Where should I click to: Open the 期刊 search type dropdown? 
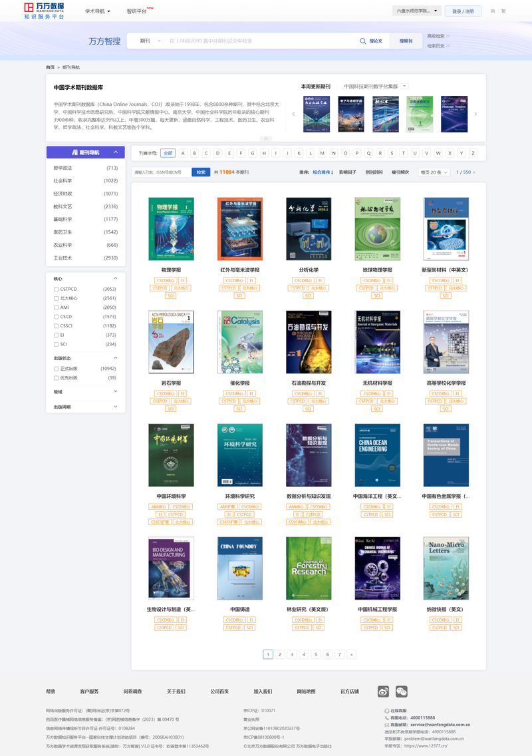pos(150,41)
